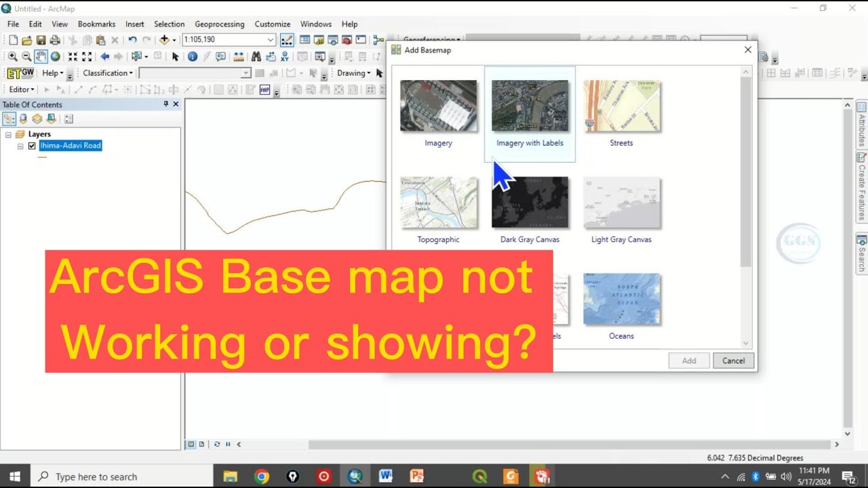Open the ArcToolbox window
868x488 pixels.
[347, 40]
